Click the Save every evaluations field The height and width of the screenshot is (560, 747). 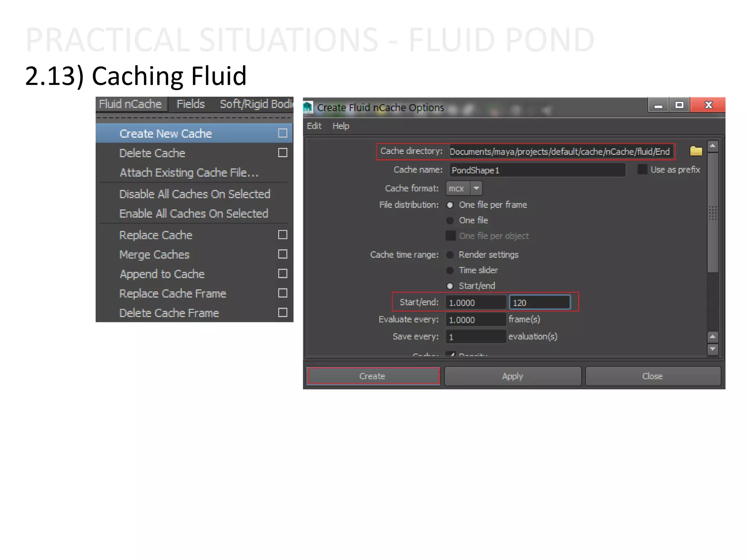(x=476, y=337)
